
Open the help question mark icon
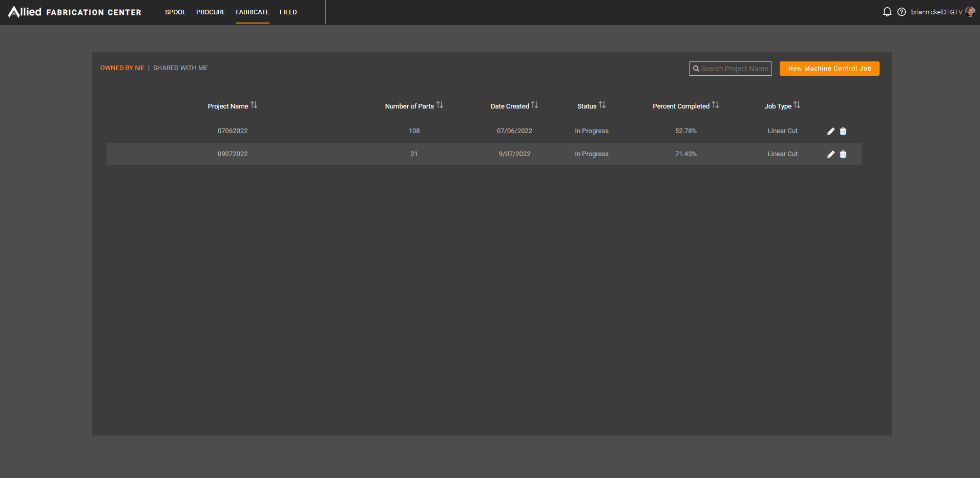(x=902, y=12)
